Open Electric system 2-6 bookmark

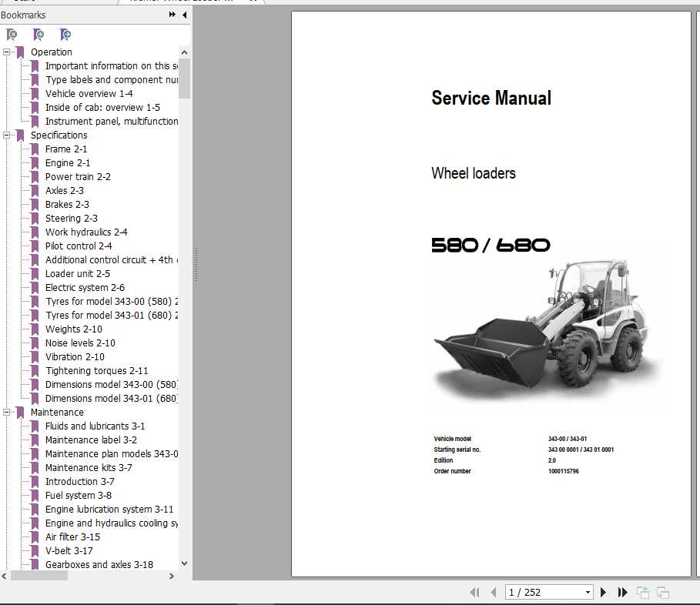point(85,287)
